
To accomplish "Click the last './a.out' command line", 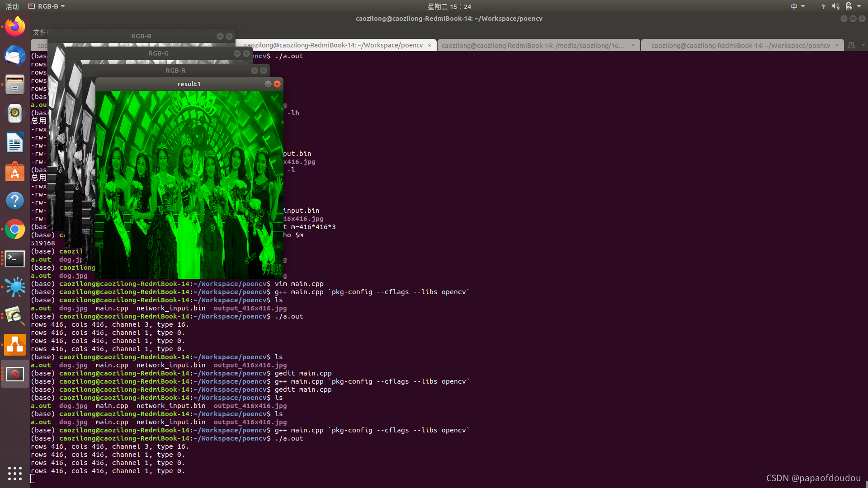I will [x=167, y=438].
